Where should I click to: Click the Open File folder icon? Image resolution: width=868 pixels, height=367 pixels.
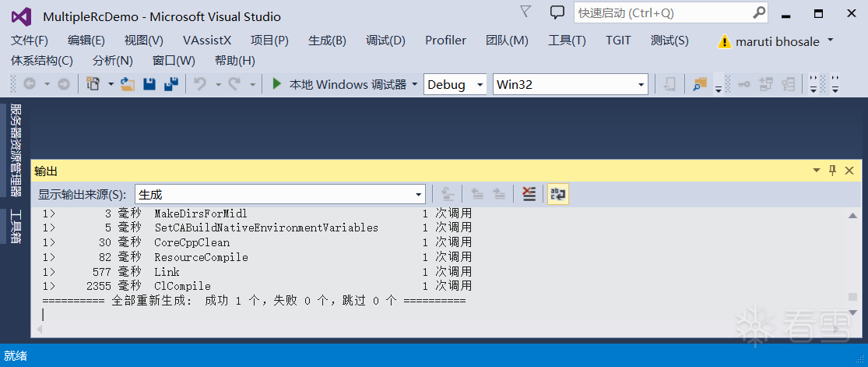click(x=128, y=84)
